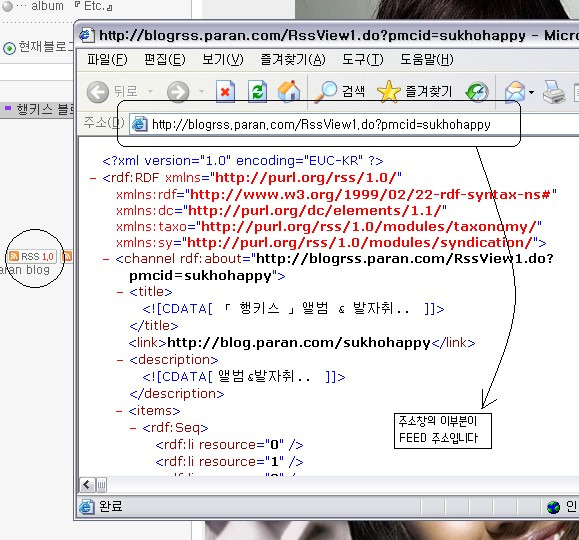
Task: Open the Back button history dropdown arrow
Action: coord(150,91)
